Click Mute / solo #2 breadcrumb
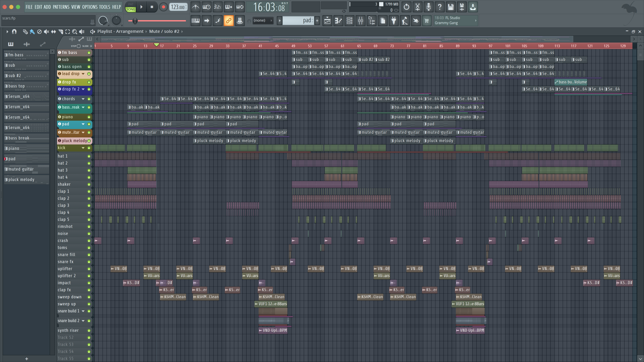The width and height of the screenshot is (644, 362). 164,32
